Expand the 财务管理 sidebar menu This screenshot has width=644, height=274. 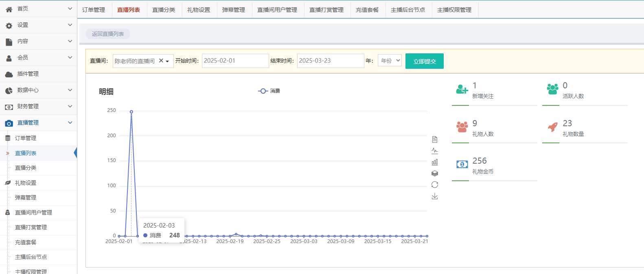coord(39,106)
